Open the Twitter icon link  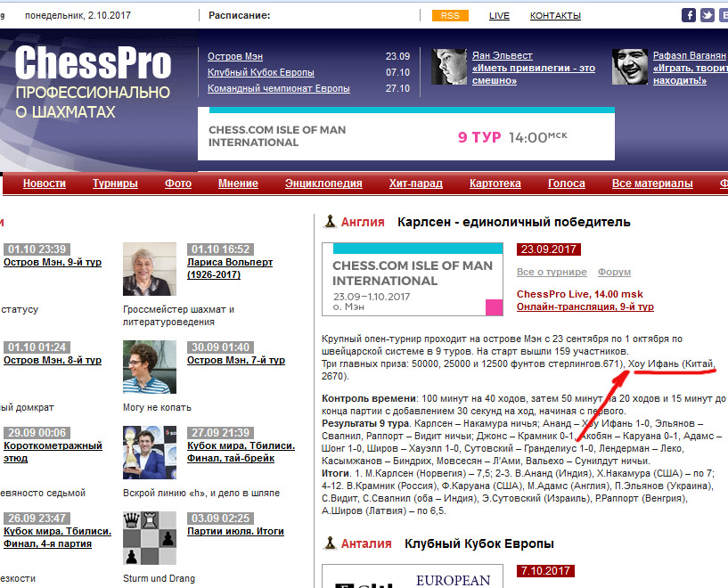point(707,15)
